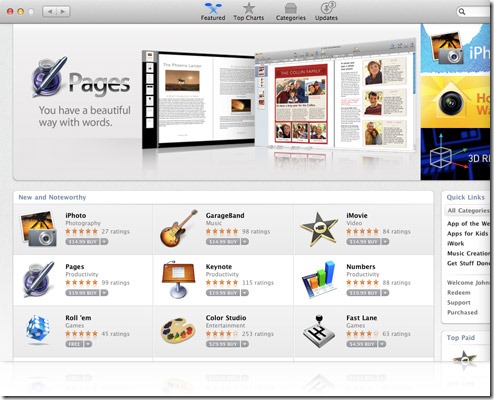Open the iWork quick link
The image size is (494, 400).
point(455,243)
